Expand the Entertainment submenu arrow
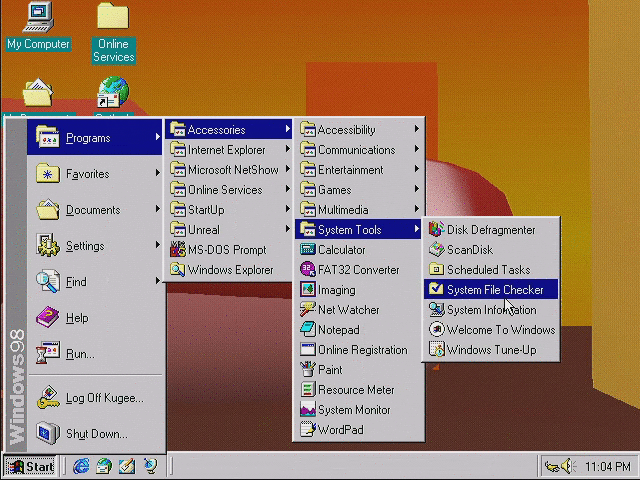The width and height of the screenshot is (640, 480). (x=417, y=169)
